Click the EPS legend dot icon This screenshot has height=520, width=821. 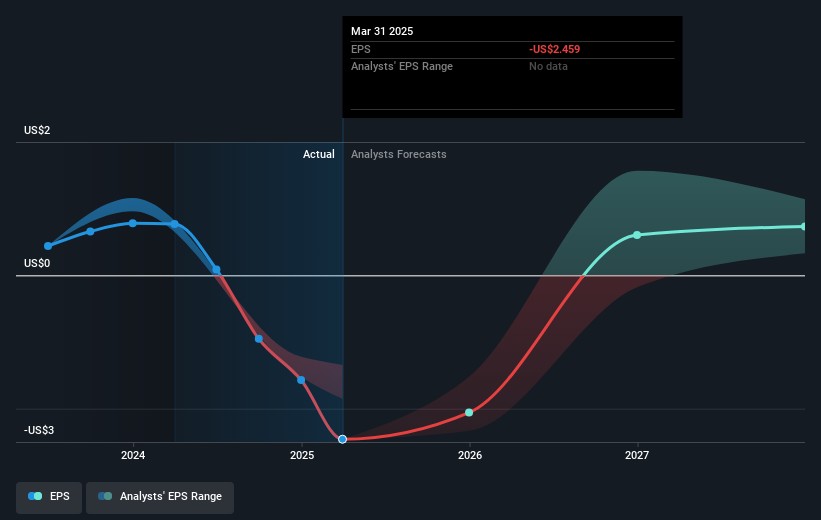[36, 496]
